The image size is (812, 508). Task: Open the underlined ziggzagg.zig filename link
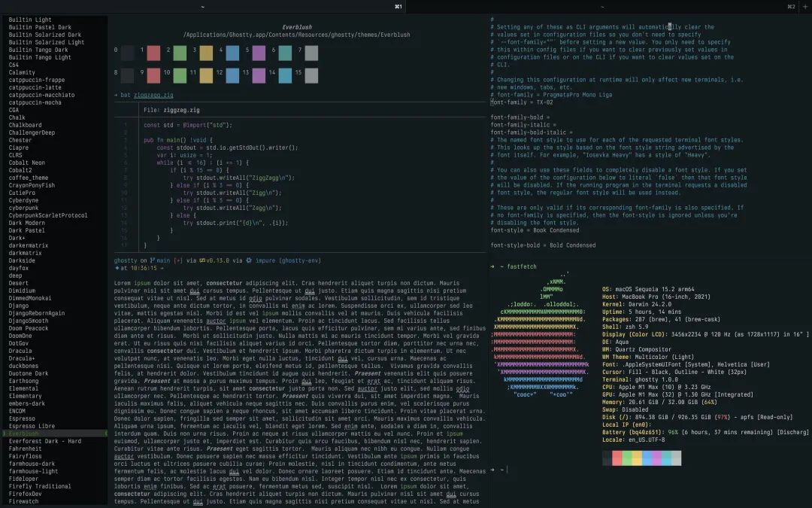coord(153,96)
